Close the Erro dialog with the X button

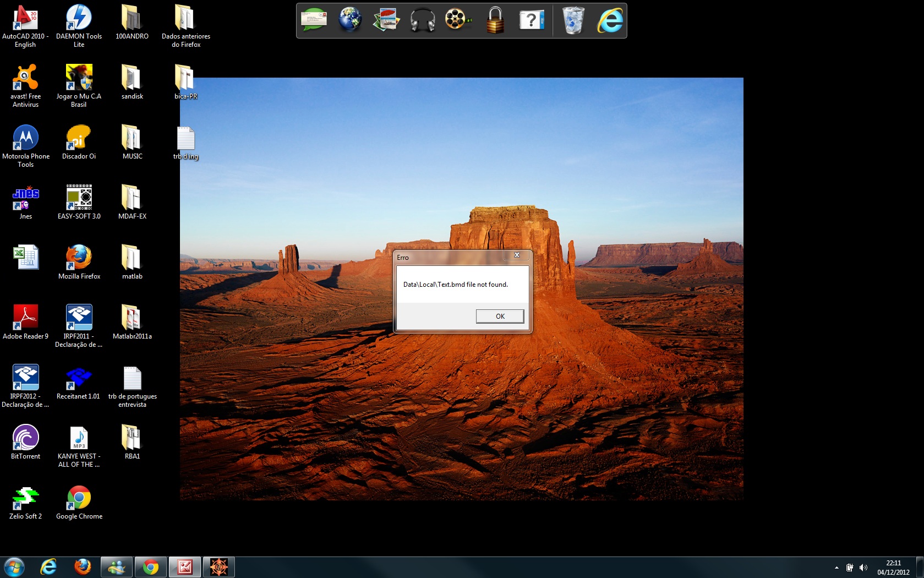coord(517,255)
